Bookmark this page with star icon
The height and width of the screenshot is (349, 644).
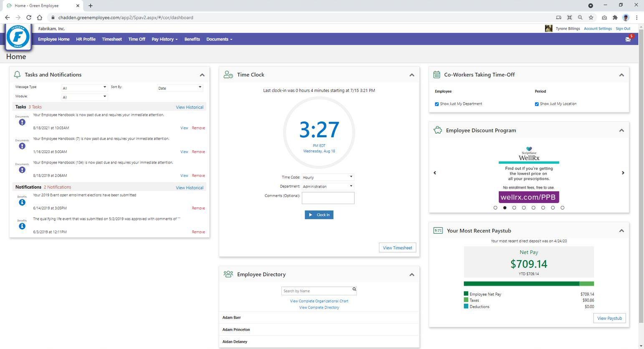(591, 18)
